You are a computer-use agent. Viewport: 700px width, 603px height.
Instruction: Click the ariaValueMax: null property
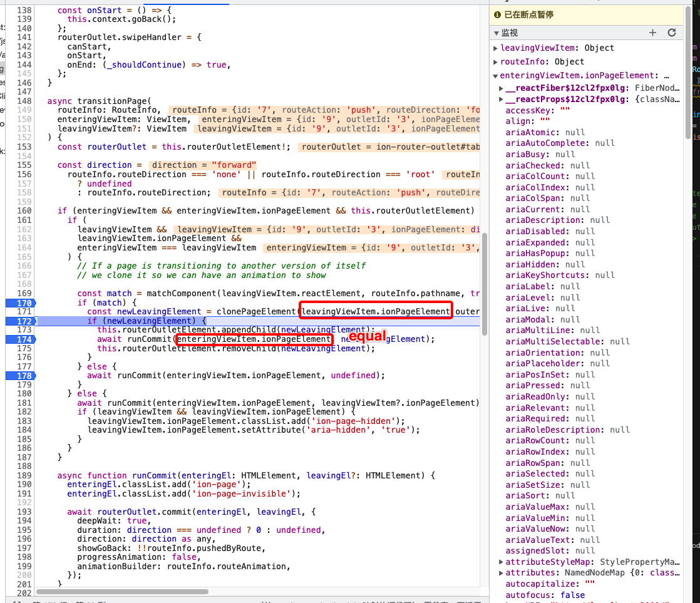(x=550, y=507)
